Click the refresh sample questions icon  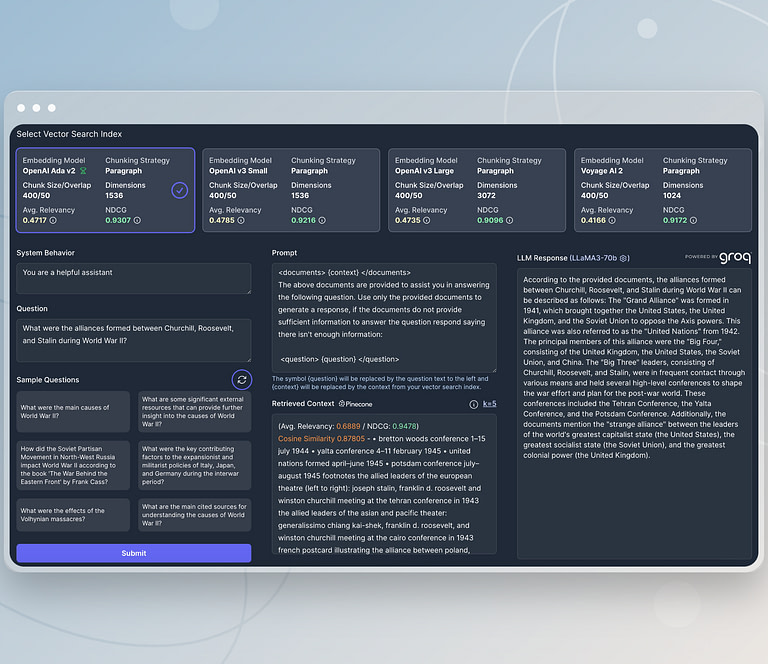241,380
